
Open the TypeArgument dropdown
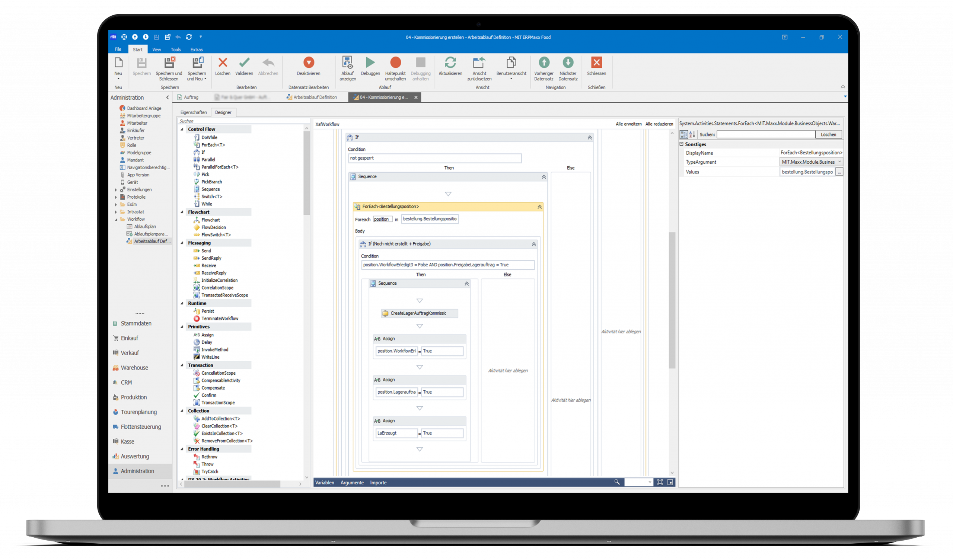click(839, 162)
